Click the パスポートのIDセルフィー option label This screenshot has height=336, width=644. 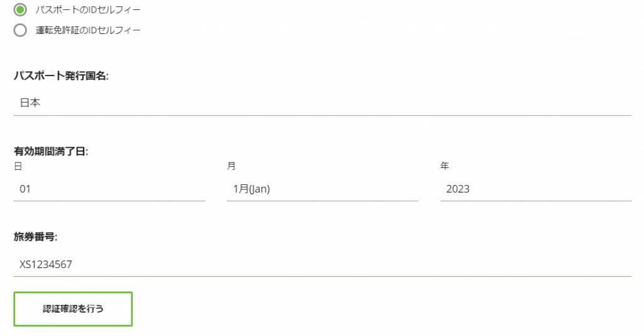(88, 10)
